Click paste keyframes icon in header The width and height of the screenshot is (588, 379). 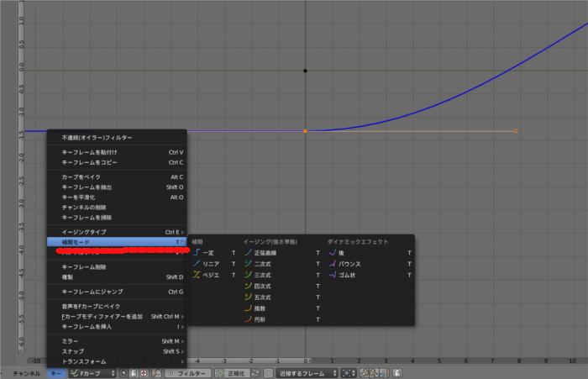pos(374,373)
